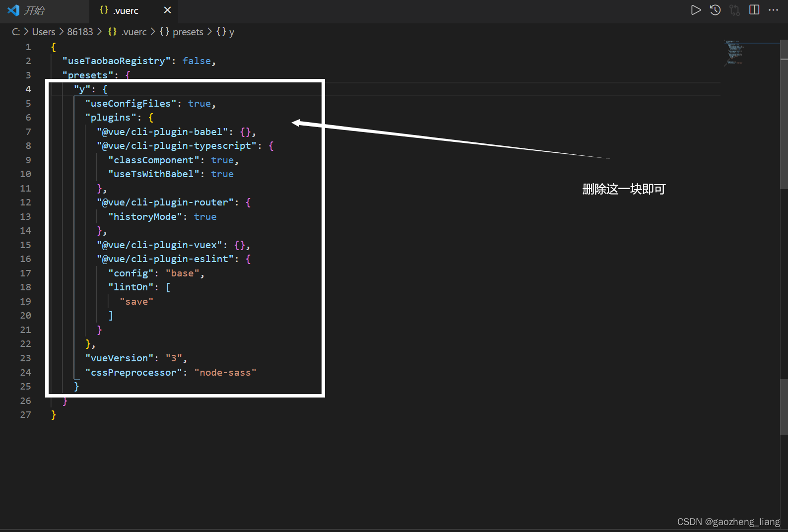Screen dimensions: 788x532
Task: Open the Users breadcrumb segment
Action: click(x=44, y=32)
